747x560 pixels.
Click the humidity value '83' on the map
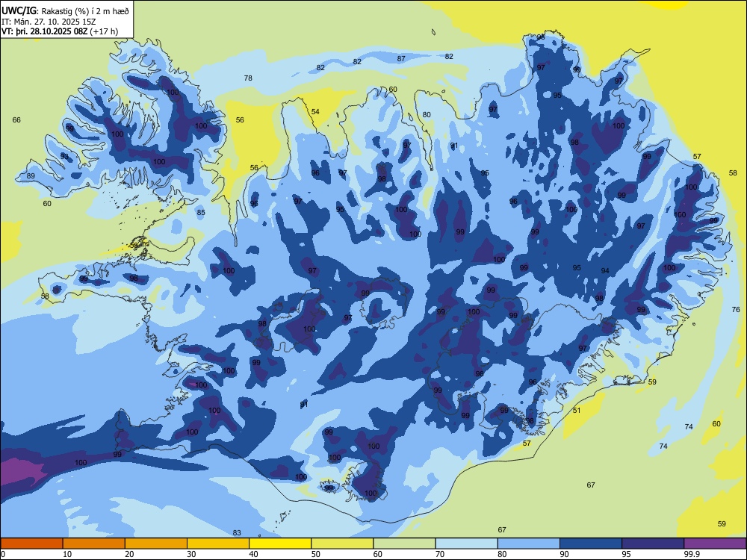[x=237, y=533]
